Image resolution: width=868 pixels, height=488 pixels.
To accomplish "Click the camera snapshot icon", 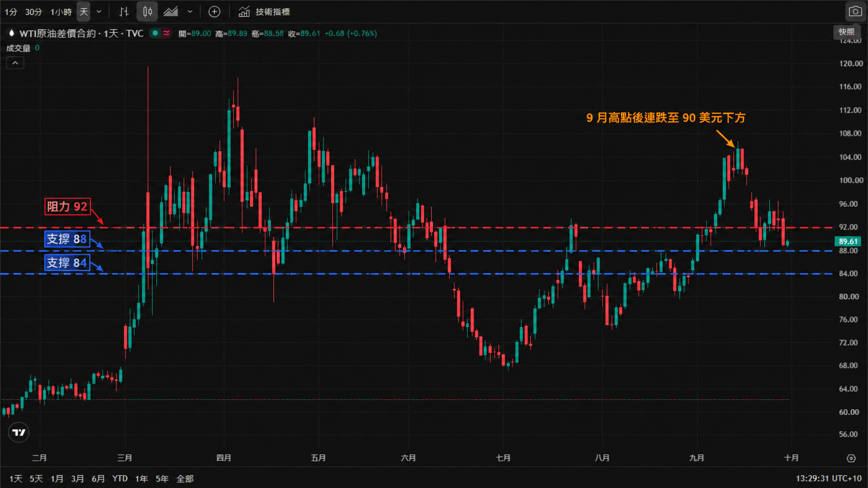I will pos(855,11).
